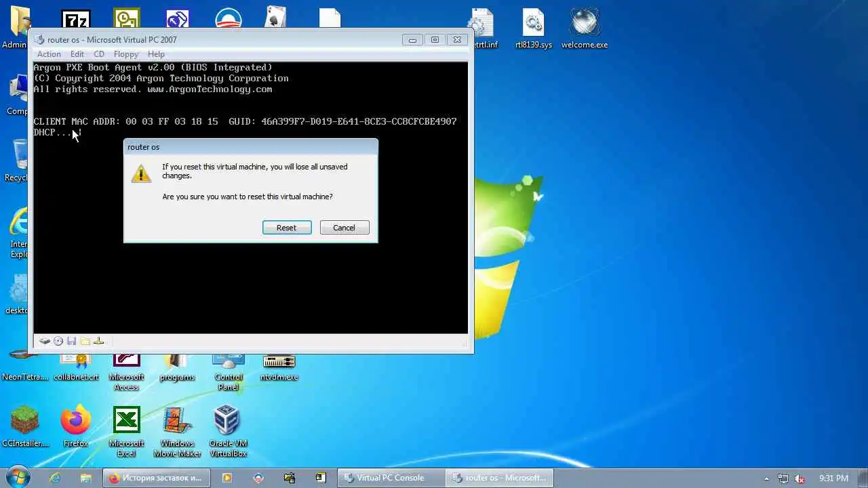Click the 'router os' dialog title text
The image size is (868, 488).
coord(144,147)
